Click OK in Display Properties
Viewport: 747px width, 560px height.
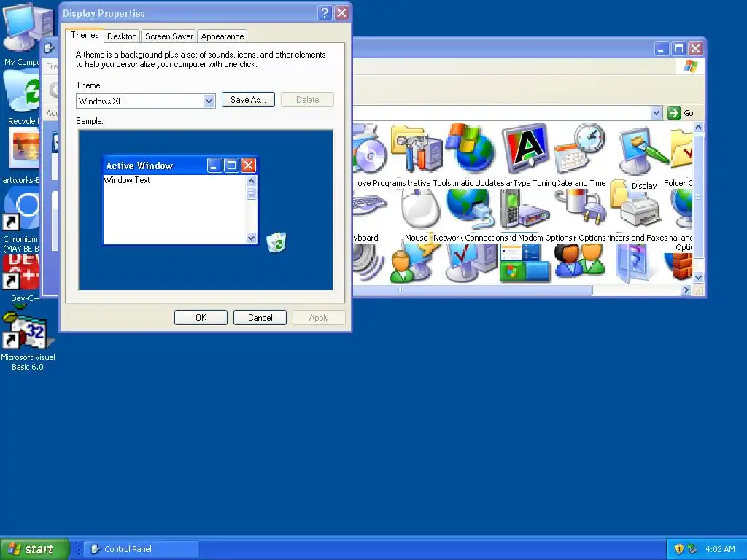click(x=201, y=318)
